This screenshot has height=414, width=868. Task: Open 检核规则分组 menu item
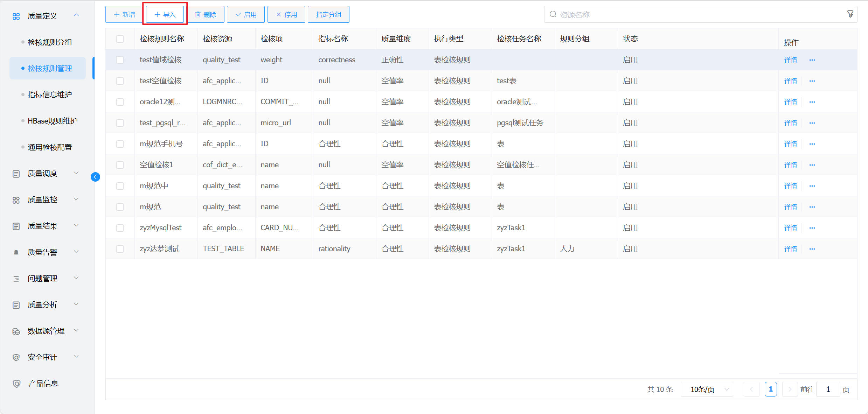coord(50,42)
